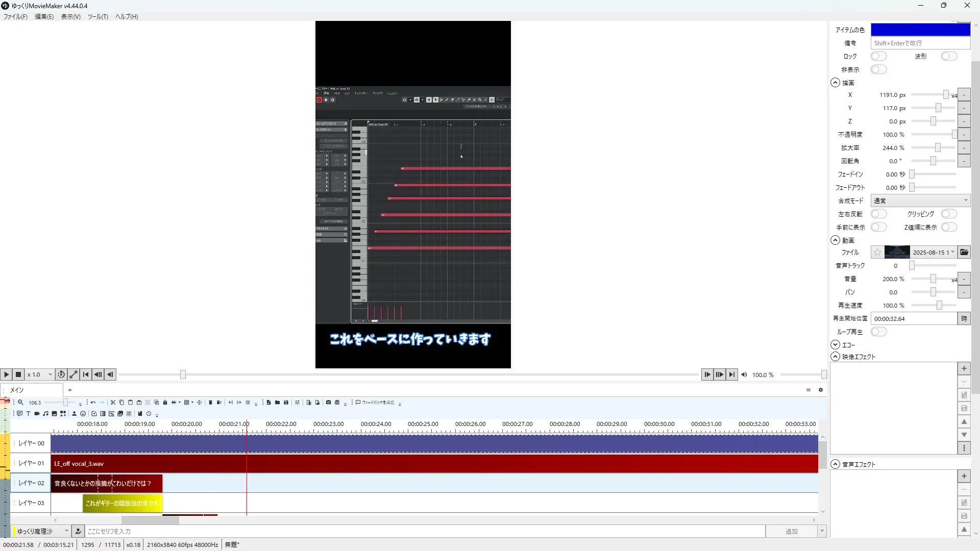This screenshot has width=980, height=551.
Task: Click the undo arrow icon
Action: pyautogui.click(x=93, y=403)
